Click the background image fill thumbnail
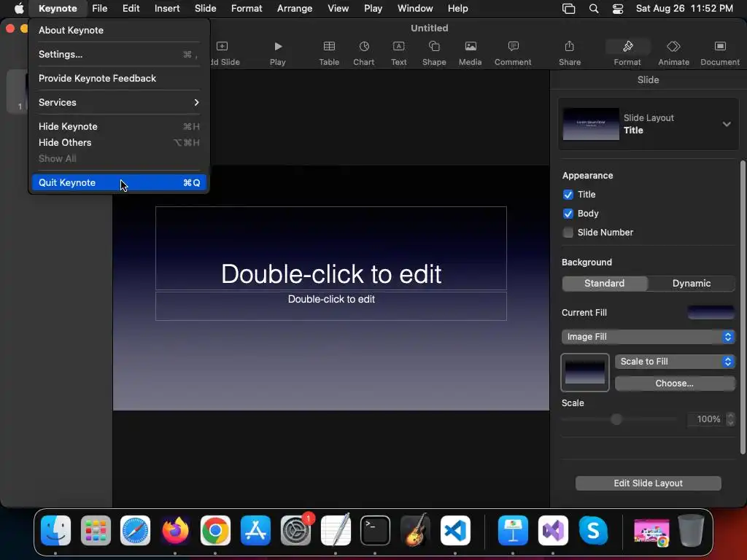747x560 pixels. (x=585, y=373)
